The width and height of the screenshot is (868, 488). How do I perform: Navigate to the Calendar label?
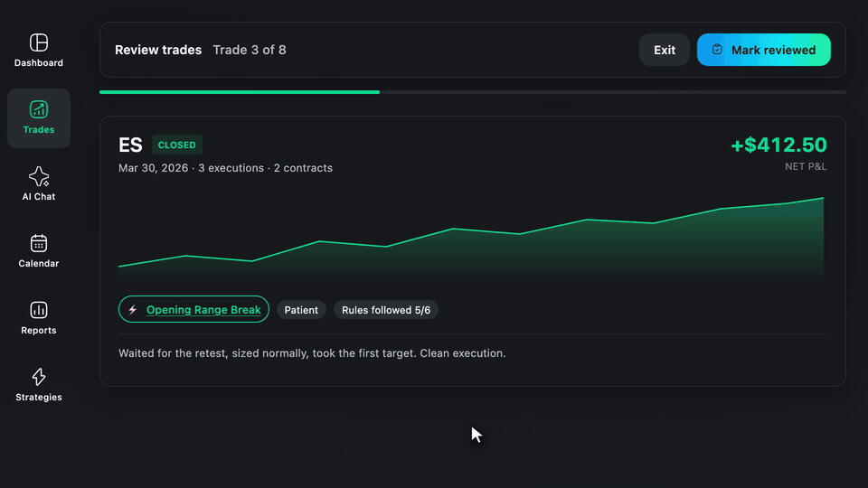39,264
